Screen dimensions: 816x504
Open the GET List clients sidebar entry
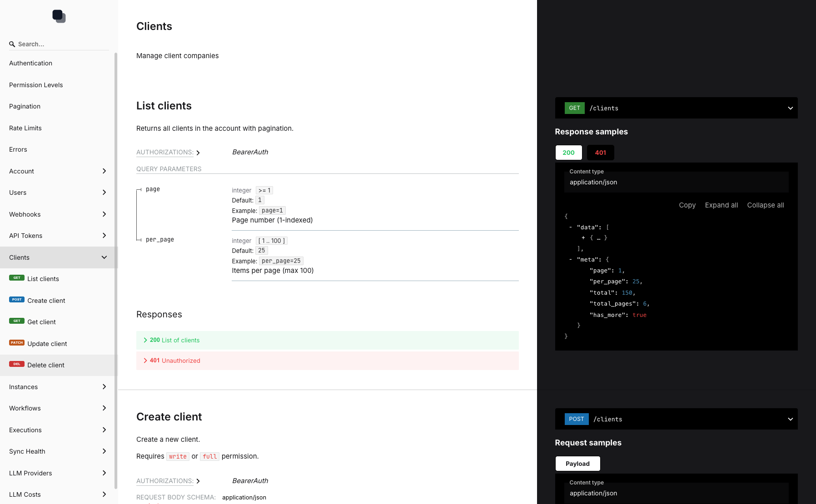tap(43, 279)
